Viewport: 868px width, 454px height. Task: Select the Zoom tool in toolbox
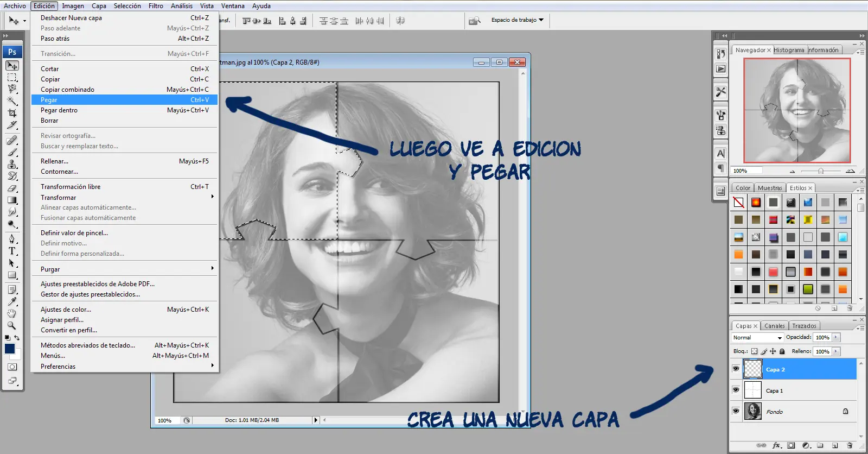tap(12, 326)
